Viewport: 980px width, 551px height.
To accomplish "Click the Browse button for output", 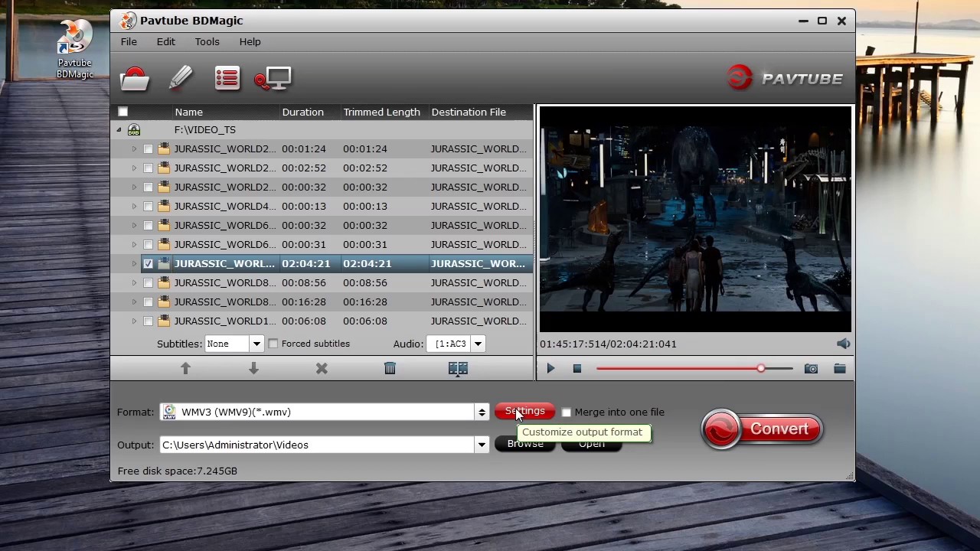I will pos(524,444).
